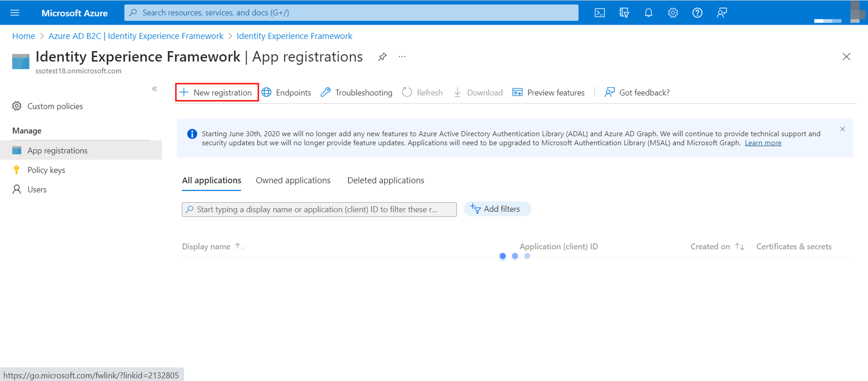
Task: Focus the global search resources box
Action: pyautogui.click(x=351, y=13)
